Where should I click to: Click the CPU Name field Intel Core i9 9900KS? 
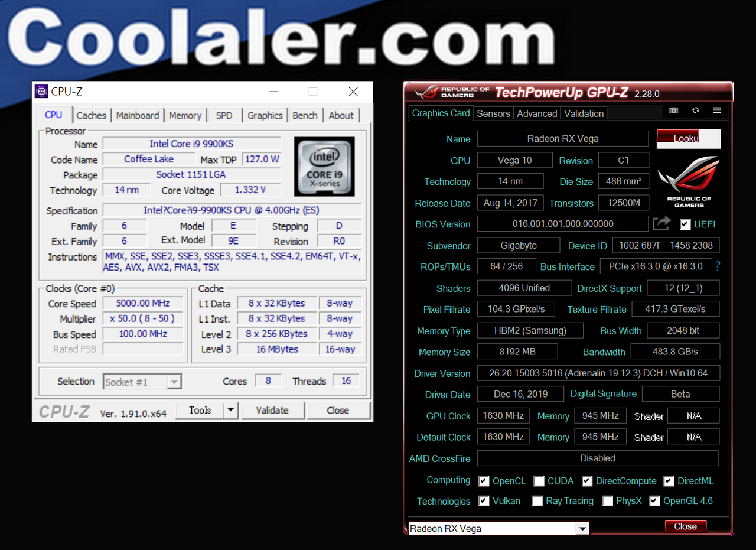(x=191, y=144)
